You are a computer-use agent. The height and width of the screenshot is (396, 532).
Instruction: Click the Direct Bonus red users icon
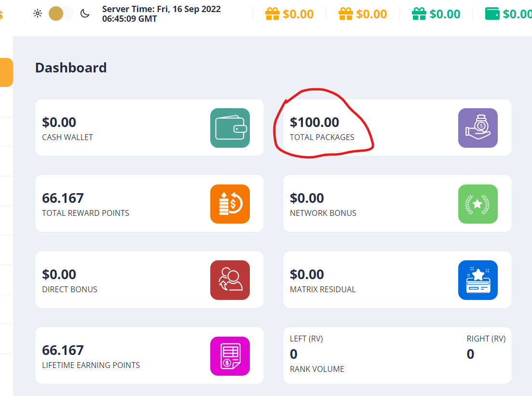pyautogui.click(x=230, y=280)
